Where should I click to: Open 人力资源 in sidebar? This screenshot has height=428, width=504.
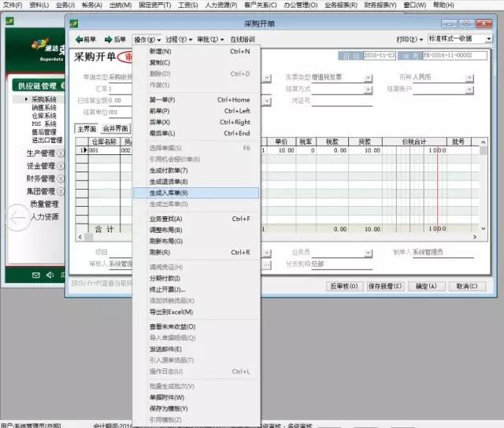[x=44, y=216]
